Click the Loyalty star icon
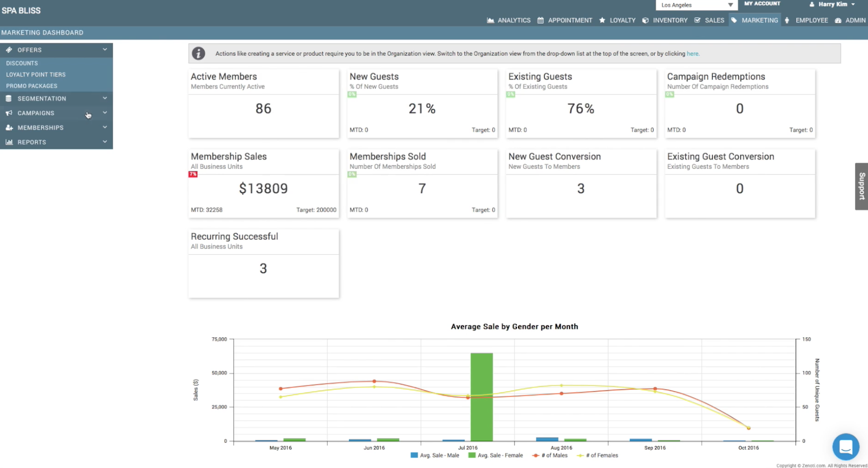The height and width of the screenshot is (468, 868). 602,20
